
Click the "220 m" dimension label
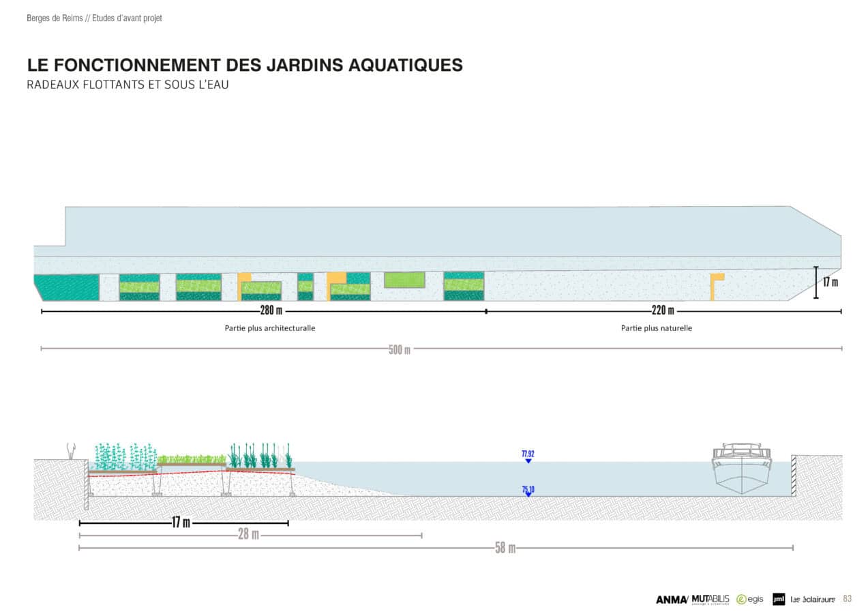(663, 311)
